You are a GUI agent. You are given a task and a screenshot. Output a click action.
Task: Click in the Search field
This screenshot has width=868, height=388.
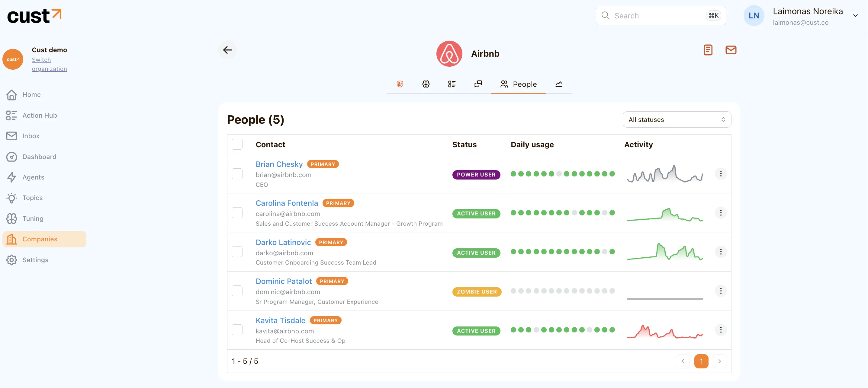point(661,15)
